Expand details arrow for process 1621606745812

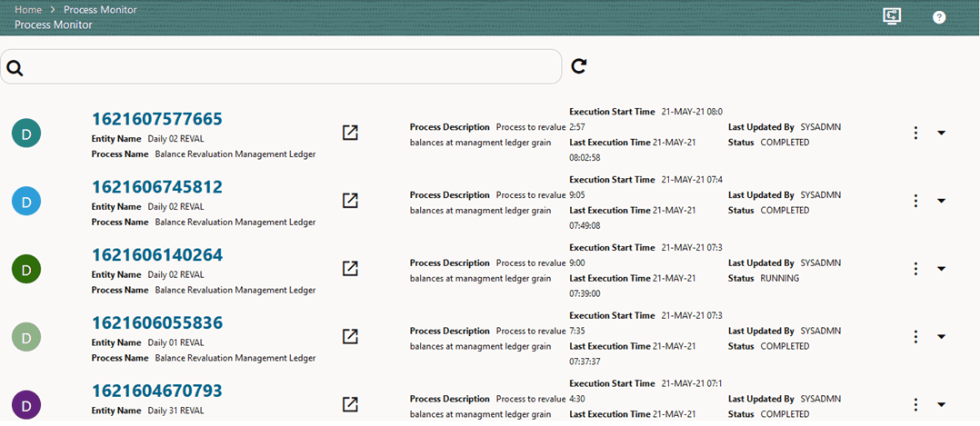[x=941, y=201]
